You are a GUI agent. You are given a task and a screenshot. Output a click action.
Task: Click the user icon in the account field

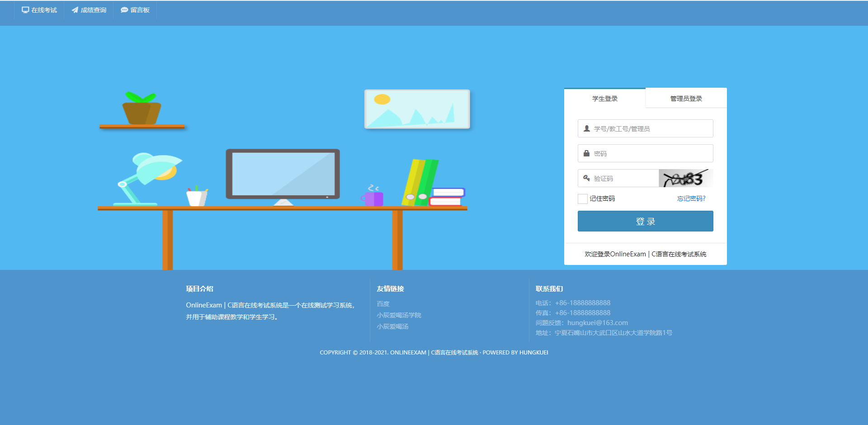pos(586,128)
